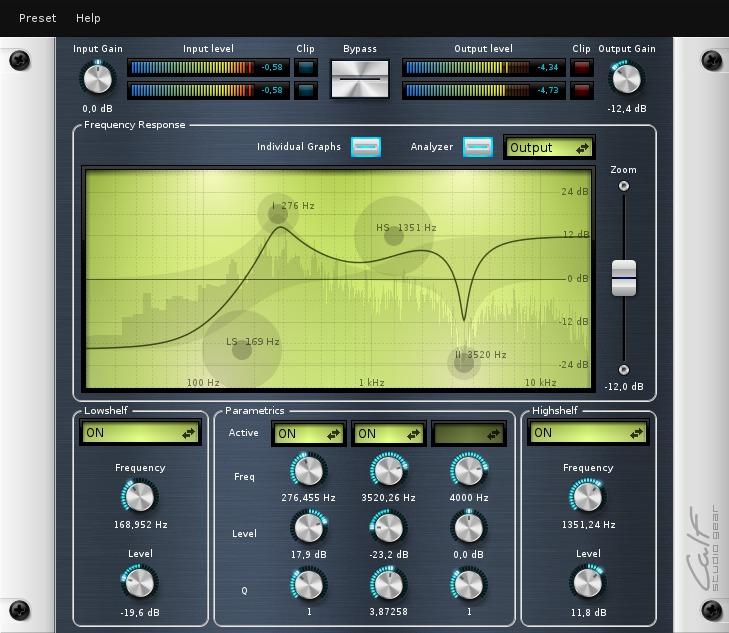Open third parametric band empty dropdown
This screenshot has width=729, height=633.
[469, 434]
